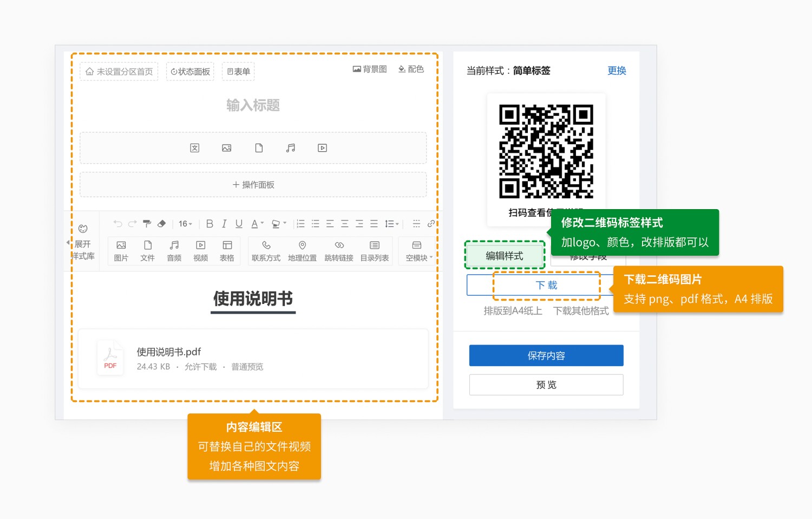The height and width of the screenshot is (519, 812).
Task: Insert an unordered bullet list
Action: click(x=315, y=224)
